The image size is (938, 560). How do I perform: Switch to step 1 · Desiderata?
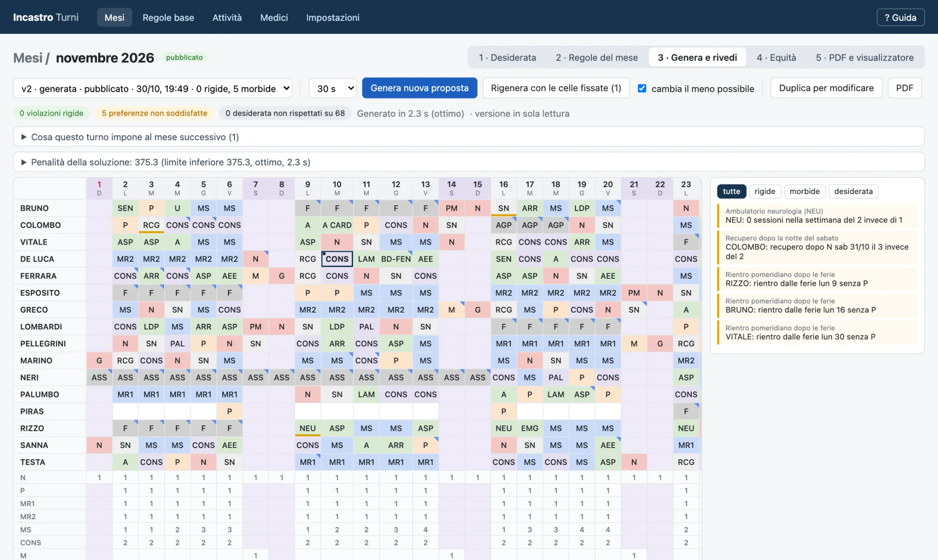coord(507,57)
